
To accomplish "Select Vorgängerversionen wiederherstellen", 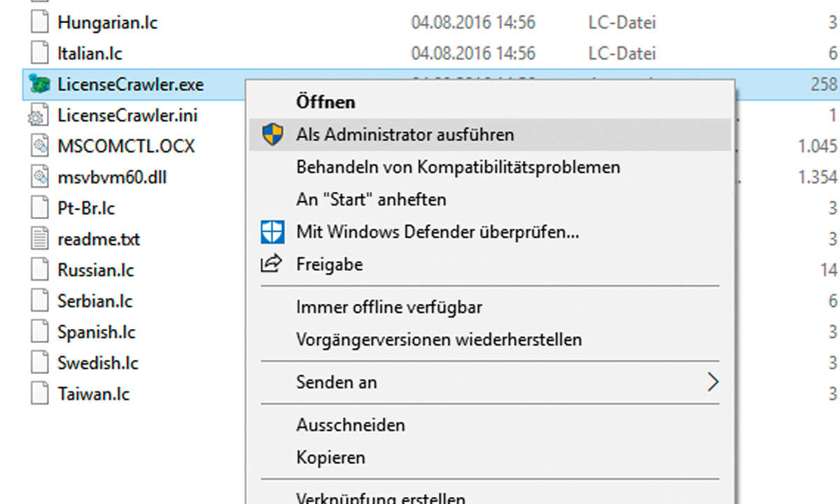I will coord(439,339).
